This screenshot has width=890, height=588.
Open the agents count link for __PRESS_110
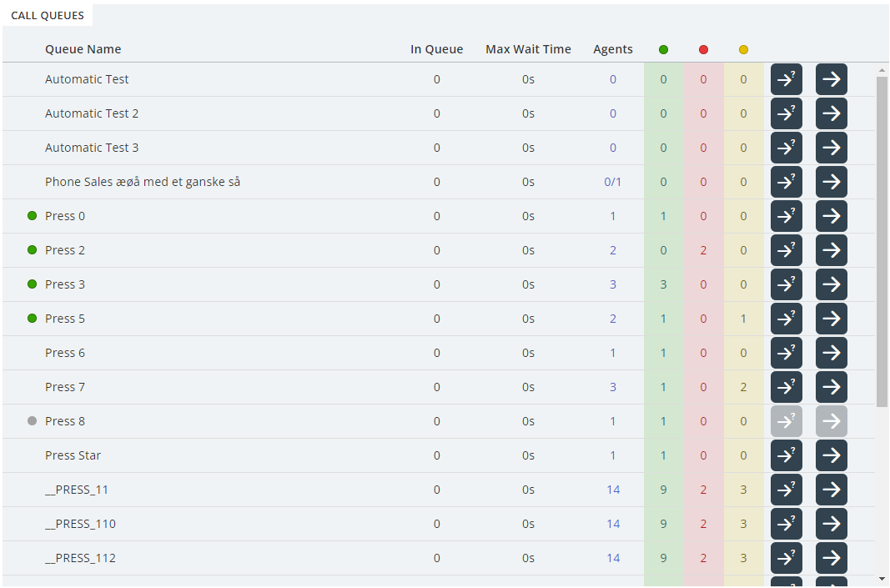click(x=613, y=524)
